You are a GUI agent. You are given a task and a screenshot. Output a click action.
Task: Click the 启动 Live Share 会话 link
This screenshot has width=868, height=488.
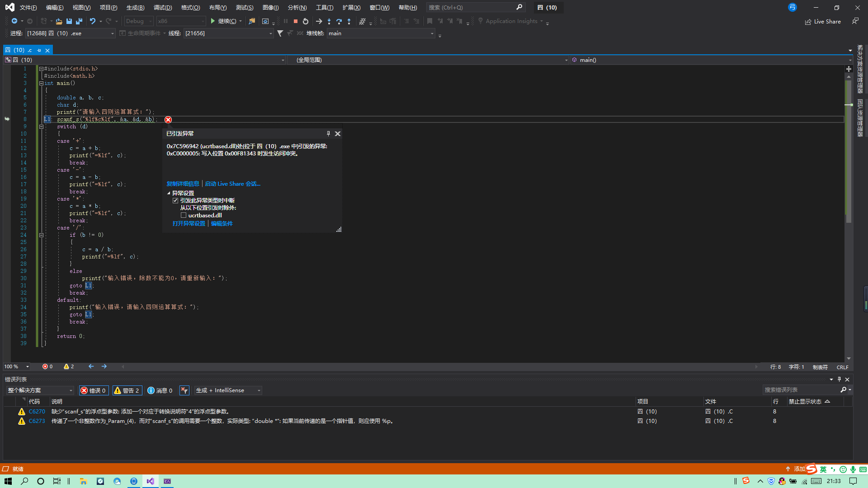[232, 184]
